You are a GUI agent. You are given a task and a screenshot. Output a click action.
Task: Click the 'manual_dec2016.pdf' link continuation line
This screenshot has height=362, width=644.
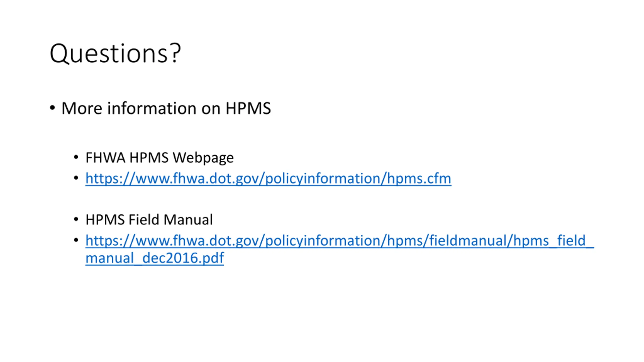click(x=154, y=258)
